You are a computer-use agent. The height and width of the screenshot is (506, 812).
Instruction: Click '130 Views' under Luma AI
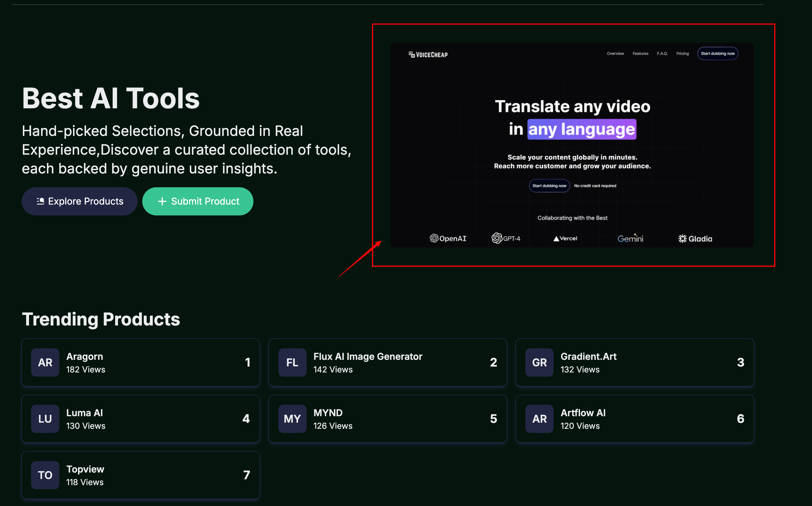[86, 426]
